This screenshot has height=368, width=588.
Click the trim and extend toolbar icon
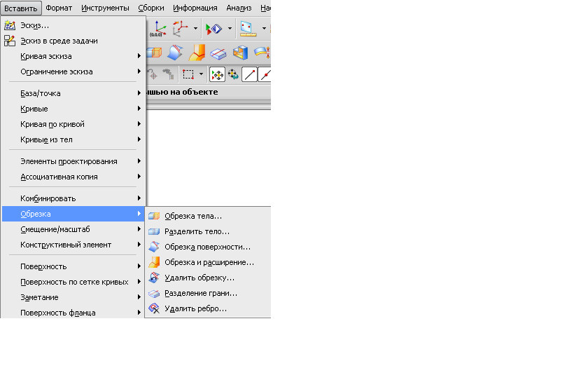point(197,53)
